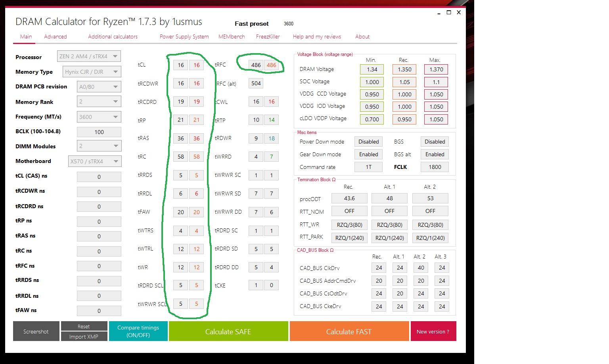Viewport: 609px width, 364px height.
Task: Click the FCLK 1800 value
Action: (435, 167)
